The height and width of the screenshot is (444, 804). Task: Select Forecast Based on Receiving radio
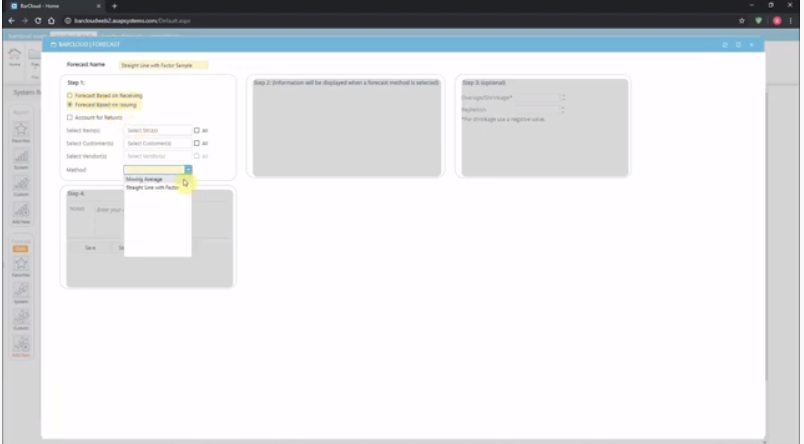[70, 95]
